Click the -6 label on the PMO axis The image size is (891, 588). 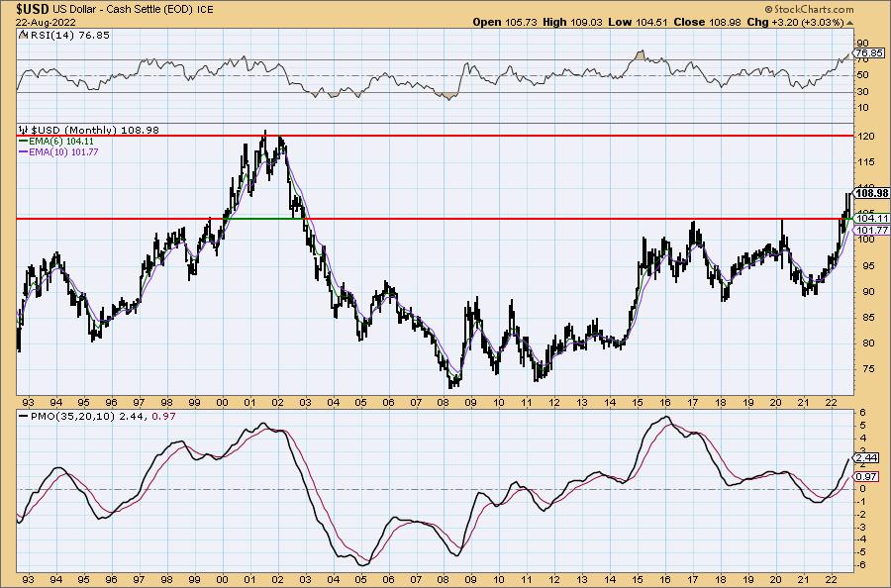(x=861, y=564)
